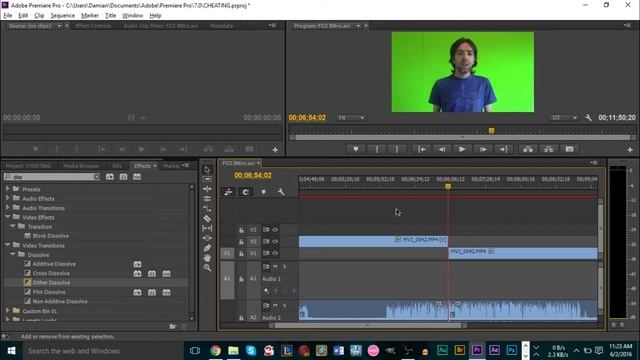Select the Rolling Edit tool
The image size is (640, 360).
pyautogui.click(x=207, y=199)
